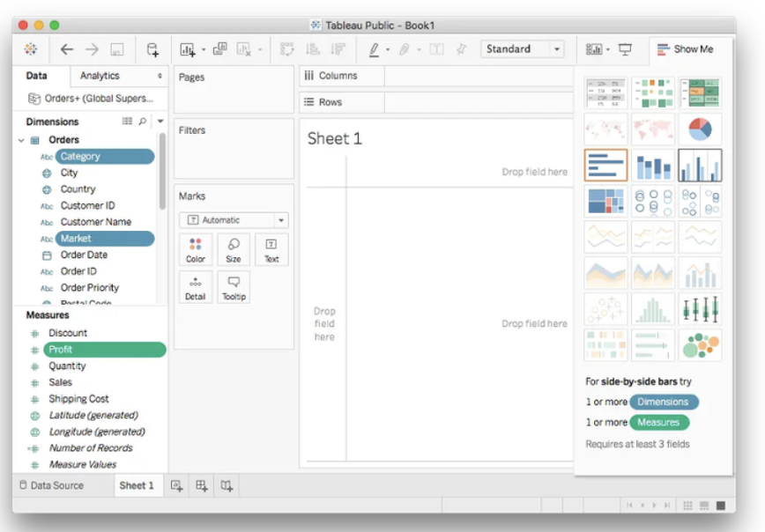The image size is (765, 532).
Task: Select the Market dimension
Action: pos(105,239)
